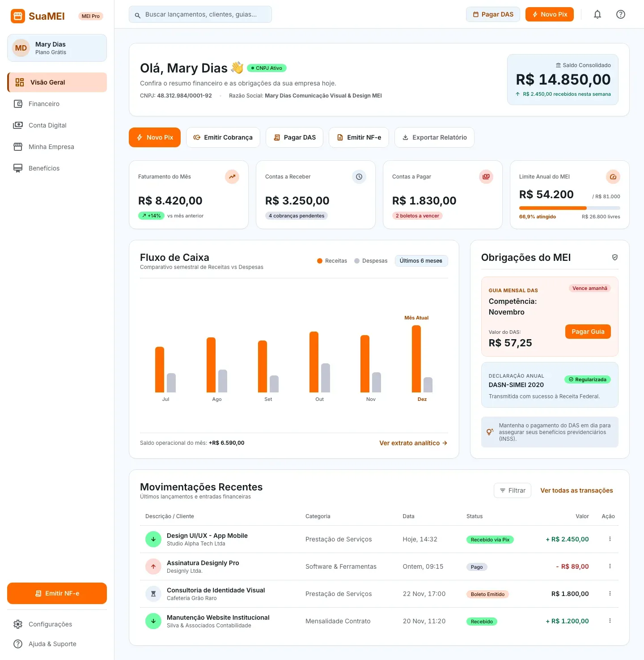Click the orange Dez receitas bar
The height and width of the screenshot is (660, 644).
pyautogui.click(x=416, y=359)
